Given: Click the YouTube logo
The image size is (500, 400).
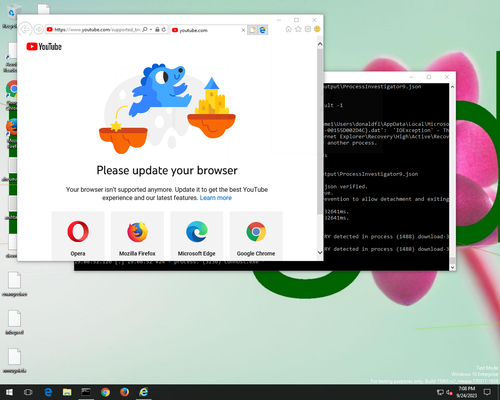Looking at the screenshot, I should [x=44, y=47].
